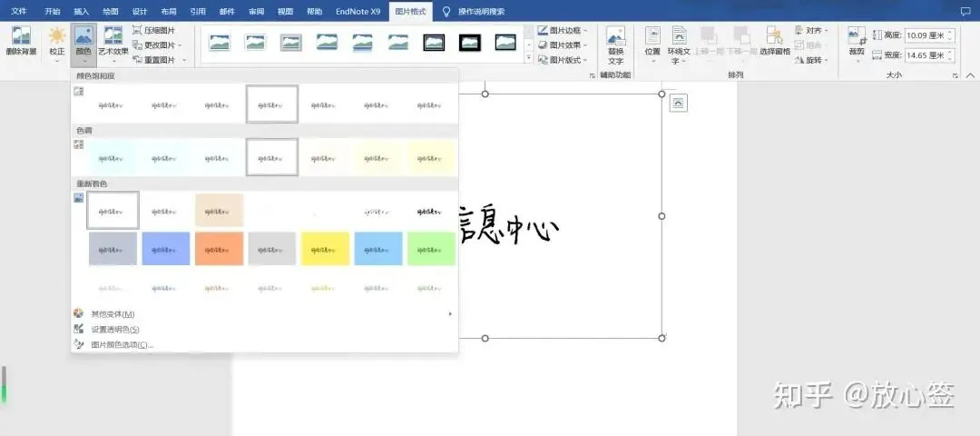
Task: Open the Artistic Effects (艺术效果) dropdown
Action: [x=113, y=45]
